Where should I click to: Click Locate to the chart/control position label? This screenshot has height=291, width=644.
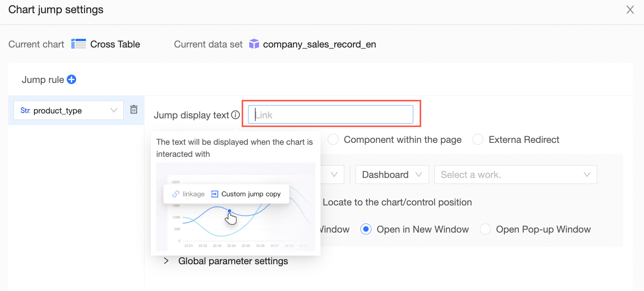click(397, 202)
